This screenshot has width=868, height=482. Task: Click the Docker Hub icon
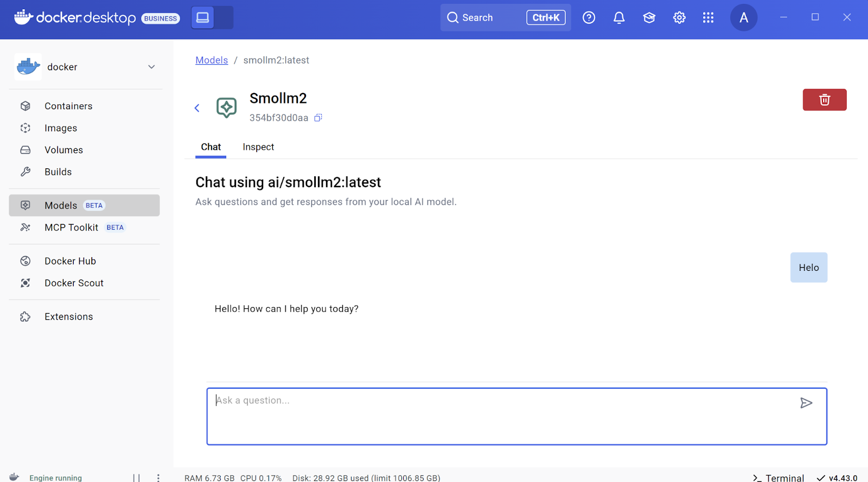click(25, 261)
